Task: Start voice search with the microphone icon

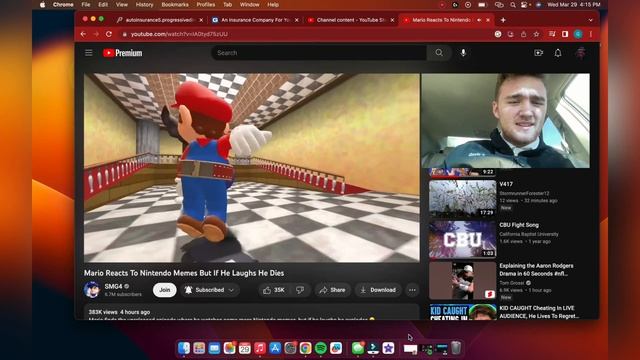Action: click(463, 53)
